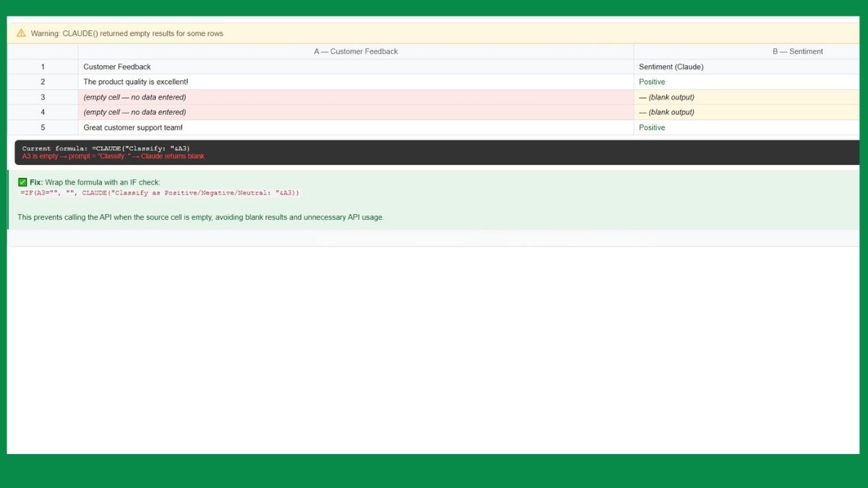
Task: Click the =IF(A3="" fix formula code
Action: coord(159,193)
